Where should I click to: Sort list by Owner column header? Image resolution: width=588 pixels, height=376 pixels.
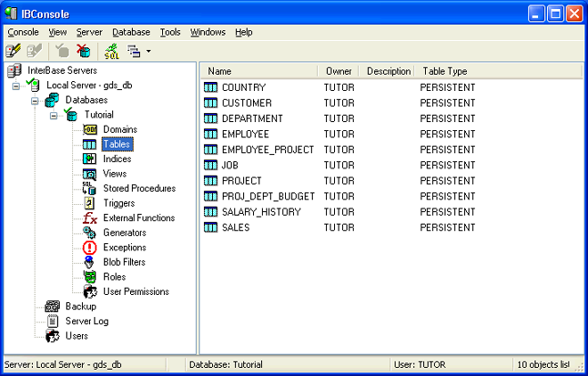tap(339, 71)
